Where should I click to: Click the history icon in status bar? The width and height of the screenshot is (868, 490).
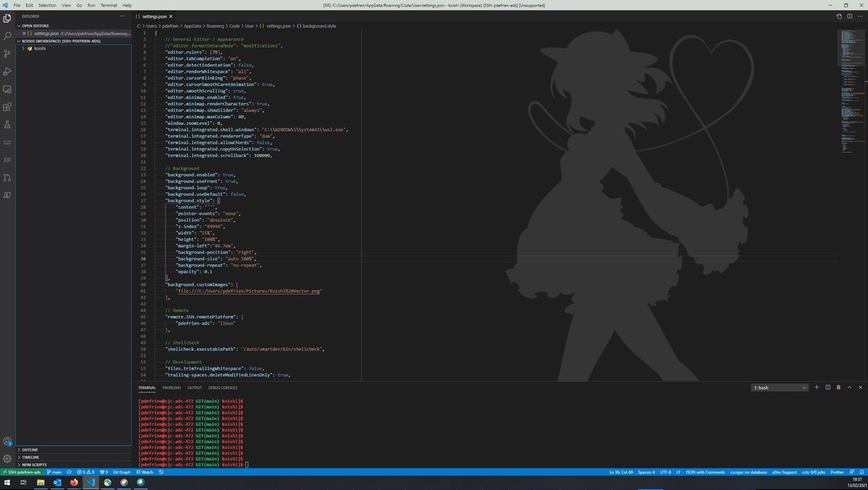click(x=161, y=472)
